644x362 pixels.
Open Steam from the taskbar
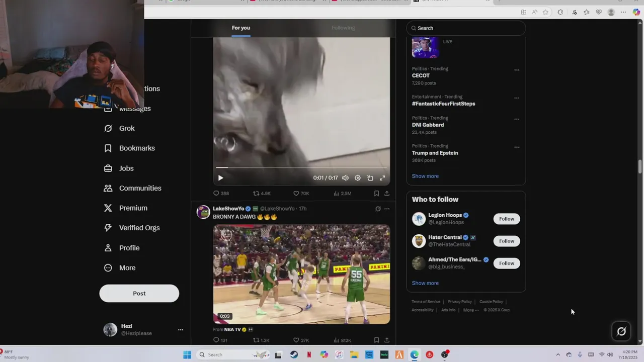click(294, 354)
